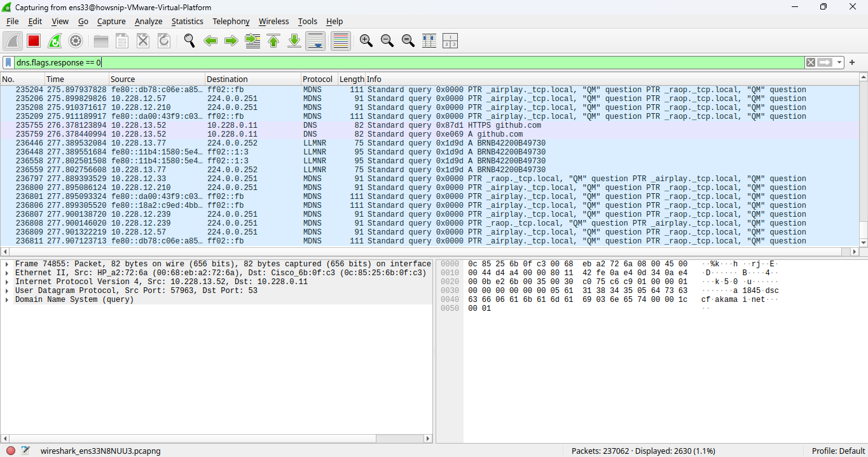Click the Profile: Default status text
This screenshot has height=457, width=868.
click(838, 451)
